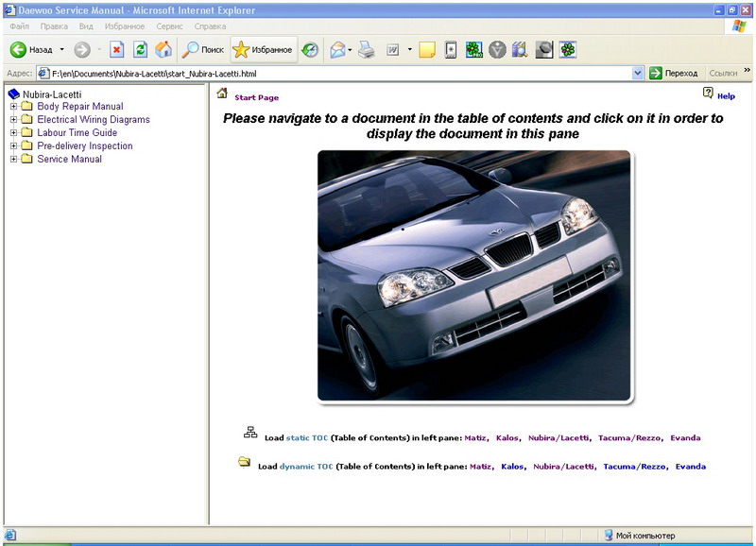Expand the Electrical Wiring Diagrams folder
The image size is (756, 546).
pos(13,119)
